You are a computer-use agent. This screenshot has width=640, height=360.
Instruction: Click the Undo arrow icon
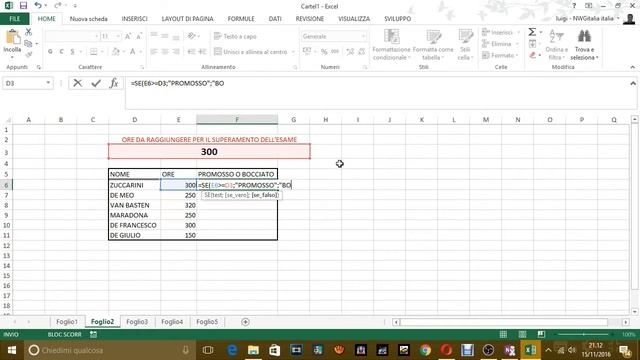coord(38,5)
